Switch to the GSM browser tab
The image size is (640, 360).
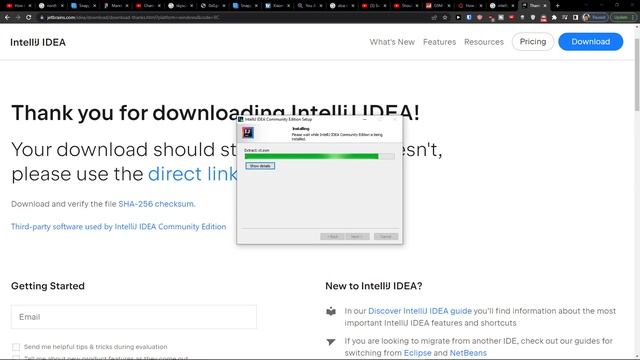[x=437, y=6]
